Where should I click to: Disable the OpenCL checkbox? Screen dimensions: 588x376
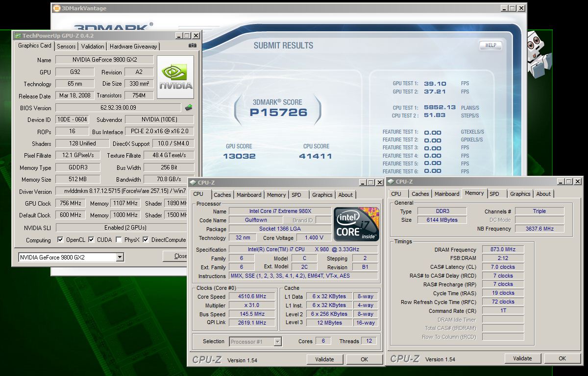[x=60, y=240]
